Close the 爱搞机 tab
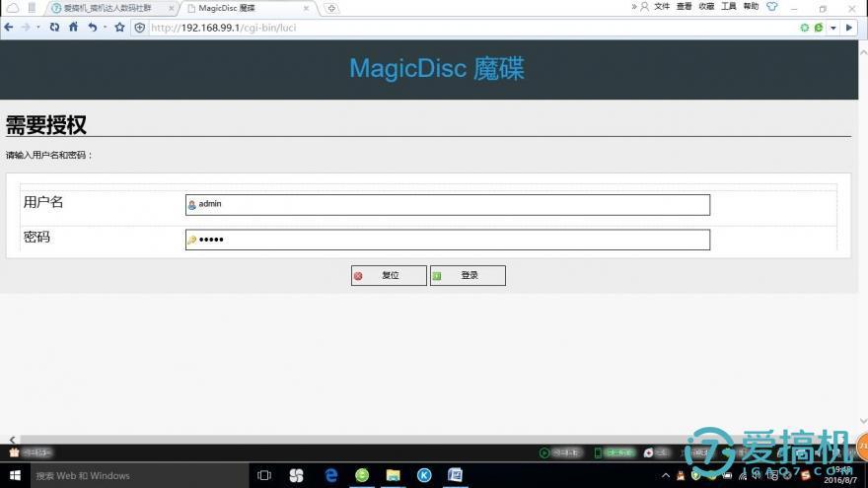868x488 pixels. pyautogui.click(x=171, y=8)
